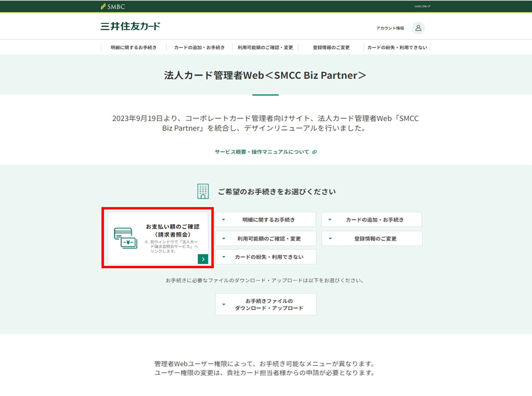Click the building icon beside ご希望のお手続き

click(203, 191)
